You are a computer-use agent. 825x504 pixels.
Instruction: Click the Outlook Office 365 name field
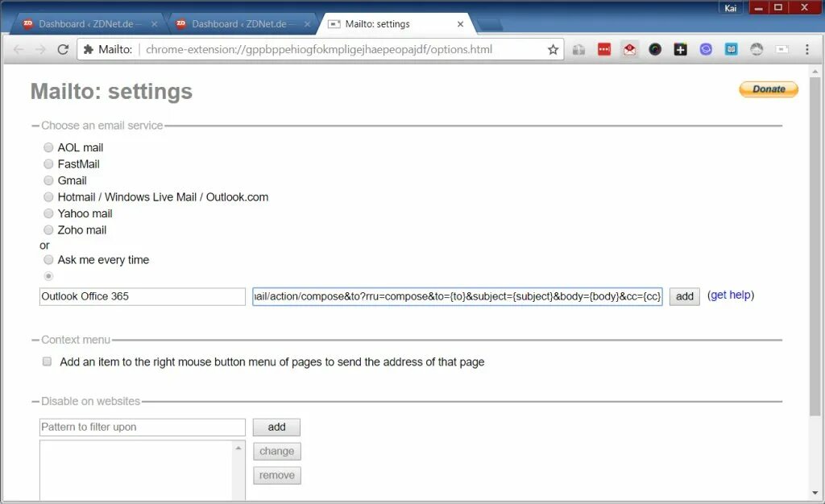pyautogui.click(x=142, y=296)
